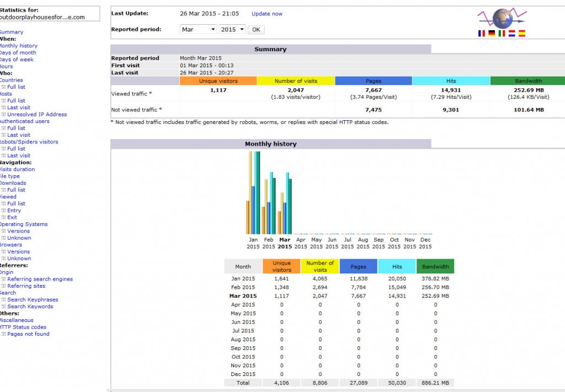Open Full list under Robots/Spiders visitors
This screenshot has height=392, width=565.
pyautogui.click(x=16, y=149)
